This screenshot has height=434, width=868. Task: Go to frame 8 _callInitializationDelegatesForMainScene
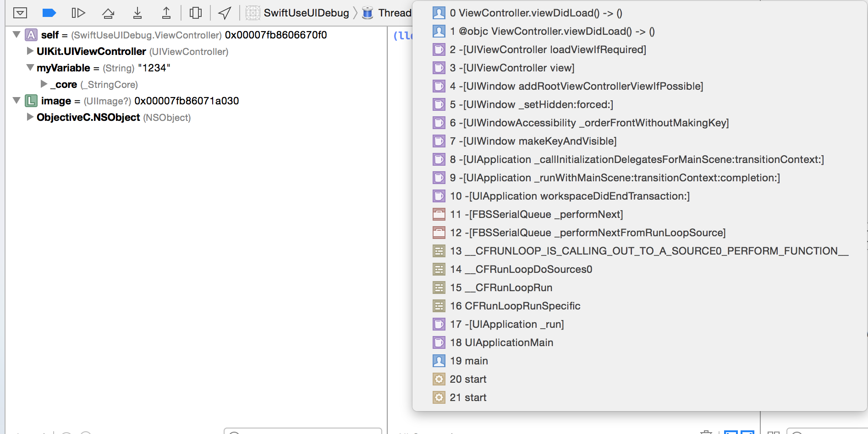pos(640,159)
